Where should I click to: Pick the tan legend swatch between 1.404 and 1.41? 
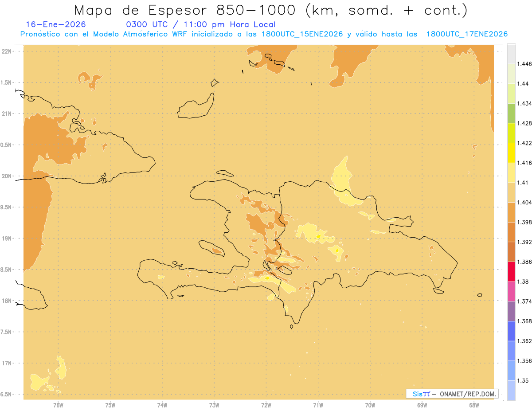click(x=511, y=192)
